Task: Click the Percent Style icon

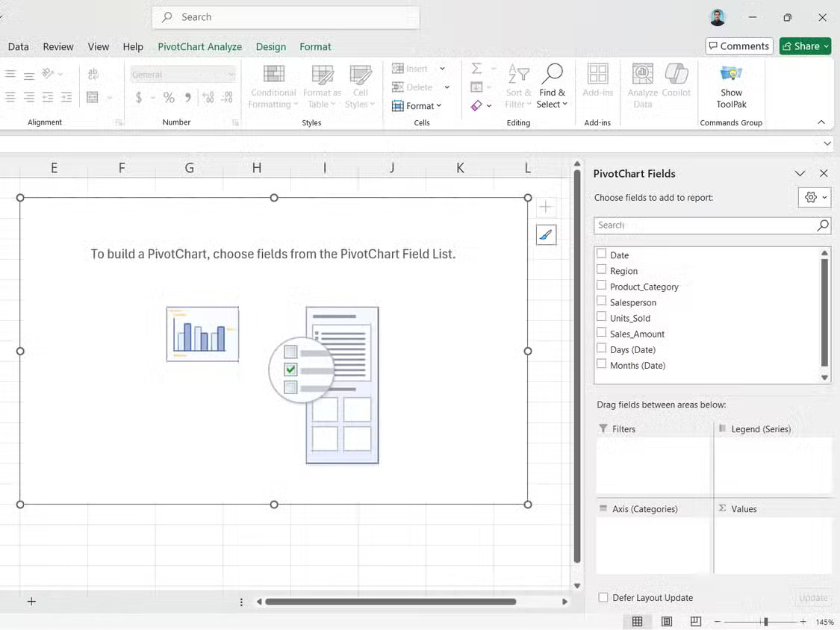Action: coord(168,97)
